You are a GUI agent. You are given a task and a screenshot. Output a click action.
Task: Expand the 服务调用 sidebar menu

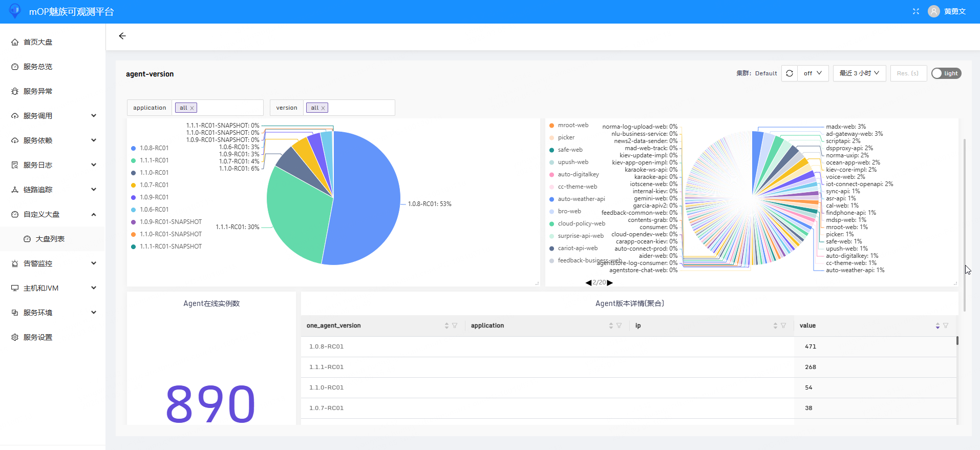click(53, 116)
